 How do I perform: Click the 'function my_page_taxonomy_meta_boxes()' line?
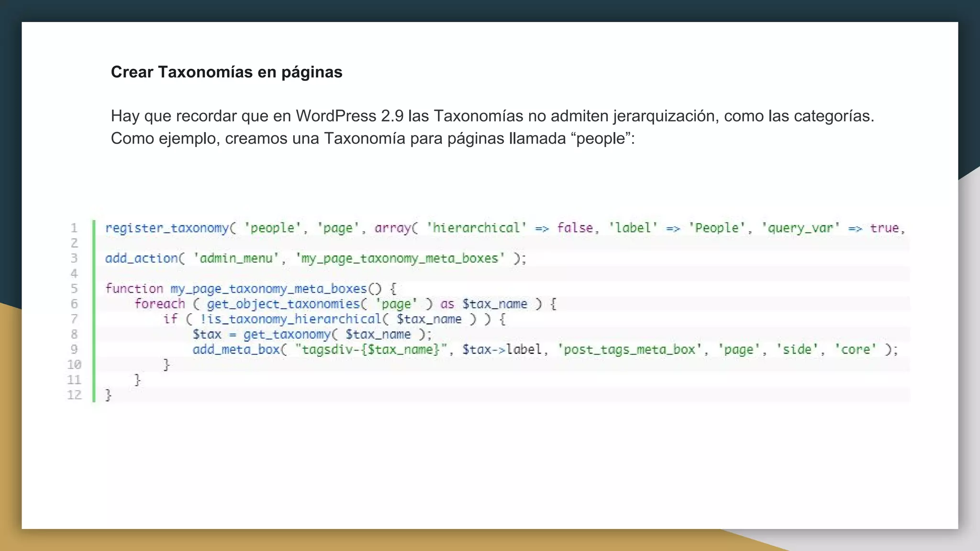coord(251,289)
